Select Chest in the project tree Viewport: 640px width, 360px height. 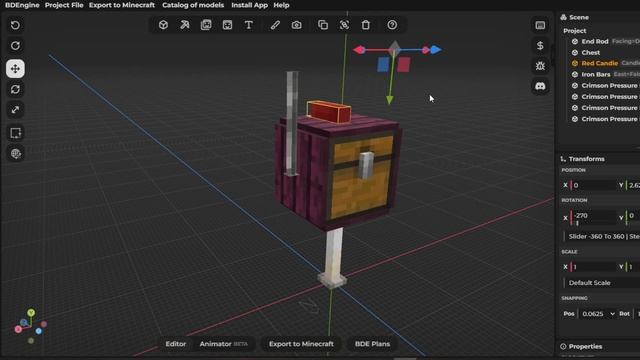(x=591, y=52)
